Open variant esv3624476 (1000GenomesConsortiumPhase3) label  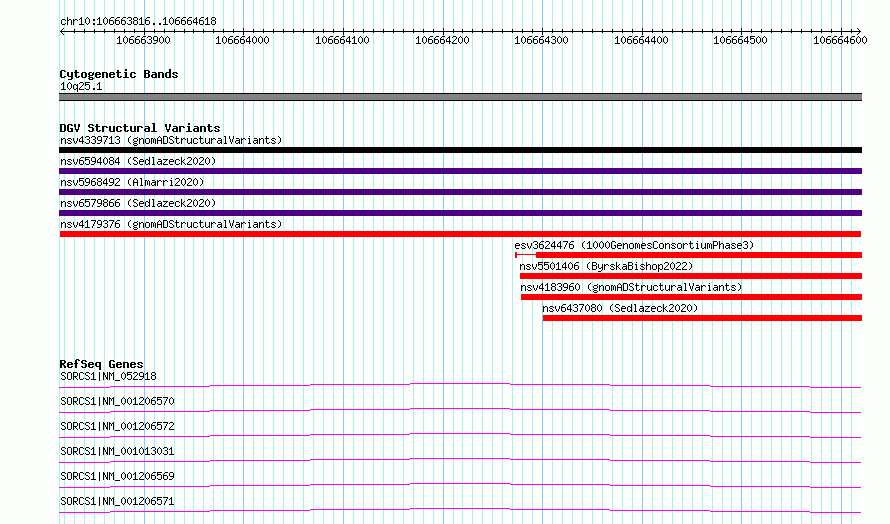click(x=634, y=245)
